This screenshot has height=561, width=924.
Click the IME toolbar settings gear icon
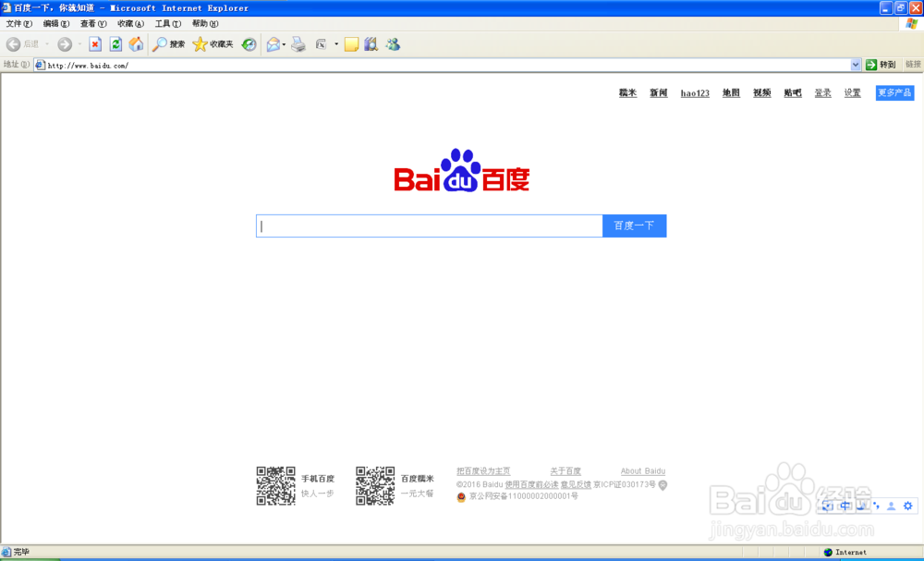coord(907,506)
